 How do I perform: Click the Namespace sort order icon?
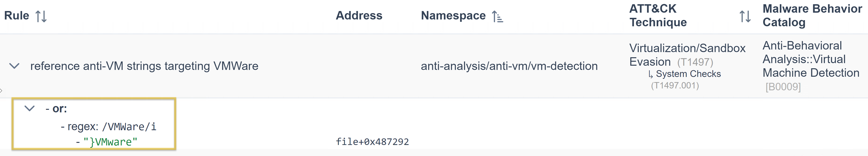tap(497, 16)
